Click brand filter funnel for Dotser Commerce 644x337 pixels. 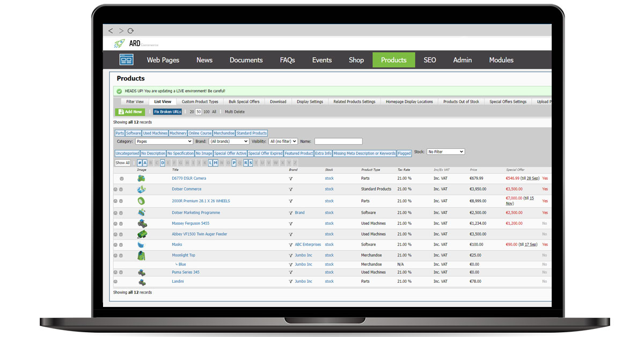tap(291, 189)
